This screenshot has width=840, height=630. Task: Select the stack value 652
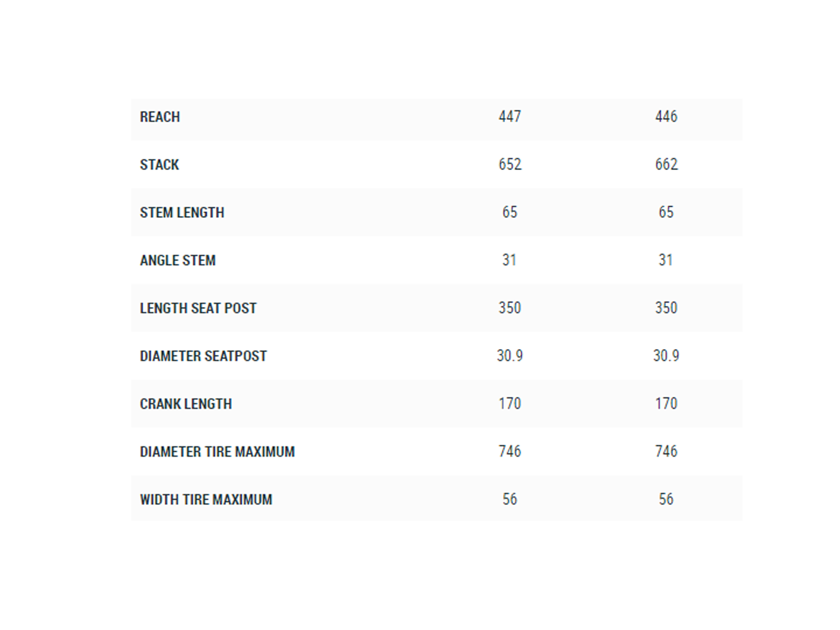(510, 164)
